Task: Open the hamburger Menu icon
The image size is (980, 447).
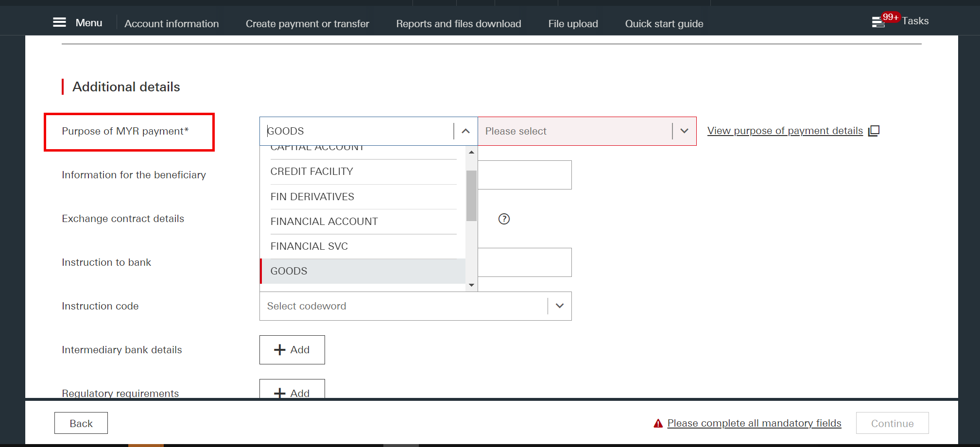Action: [x=59, y=22]
